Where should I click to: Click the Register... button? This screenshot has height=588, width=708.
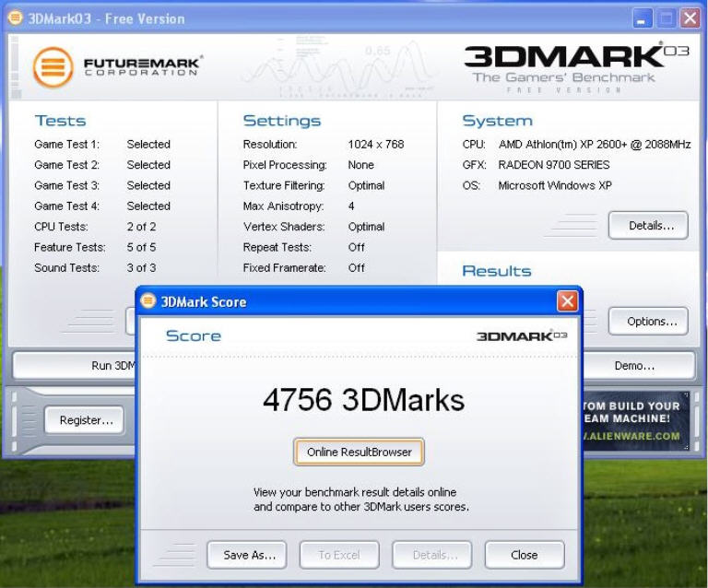pyautogui.click(x=85, y=420)
